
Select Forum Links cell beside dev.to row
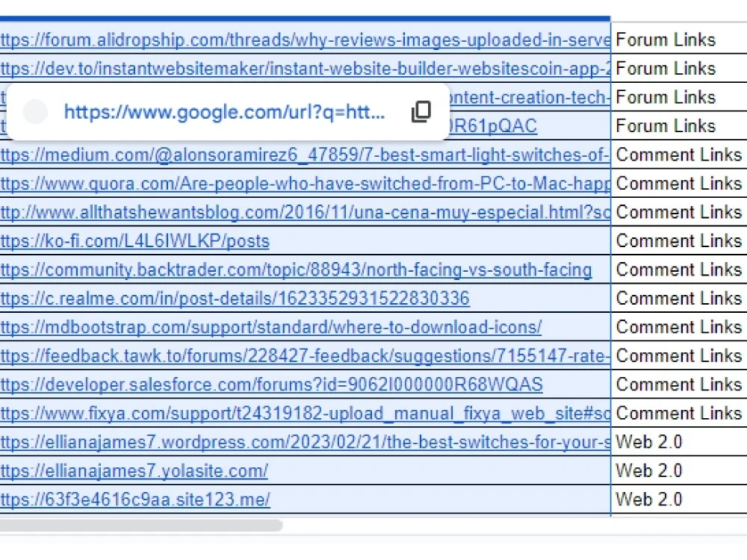679,69
